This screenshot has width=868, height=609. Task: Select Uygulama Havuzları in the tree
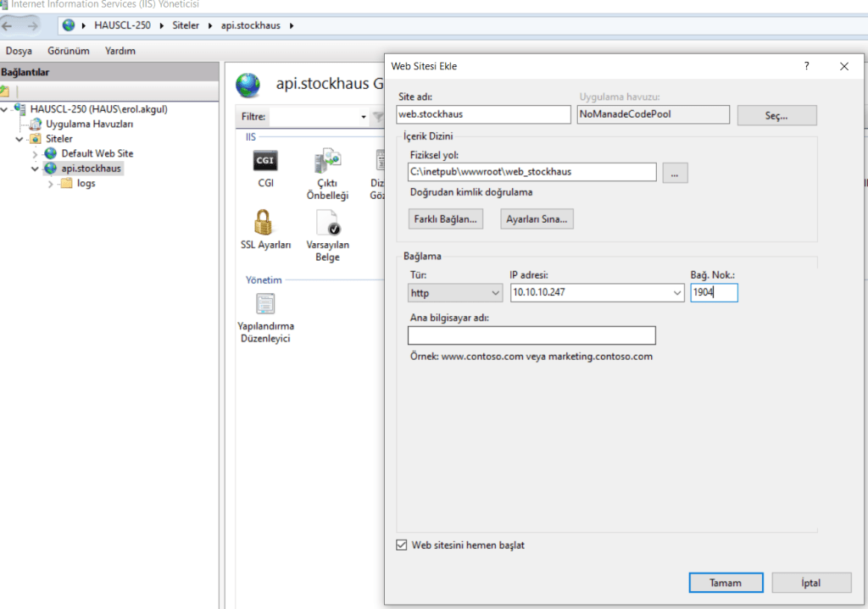88,124
